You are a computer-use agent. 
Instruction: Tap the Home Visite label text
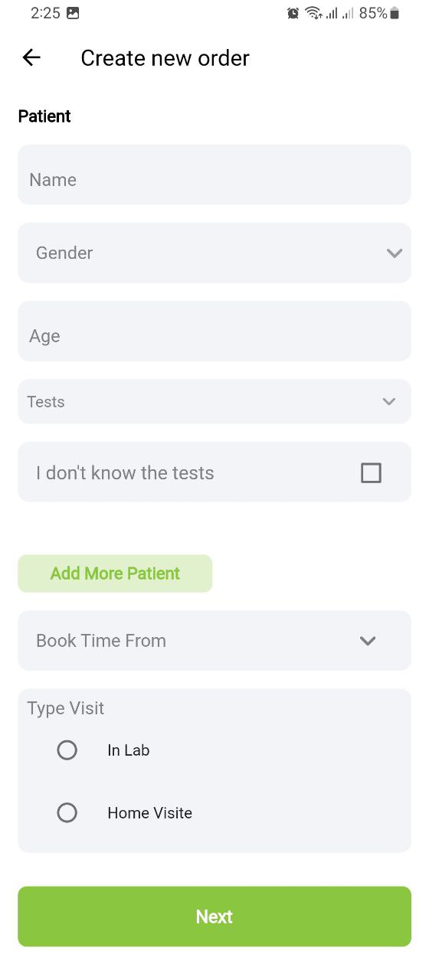149,813
